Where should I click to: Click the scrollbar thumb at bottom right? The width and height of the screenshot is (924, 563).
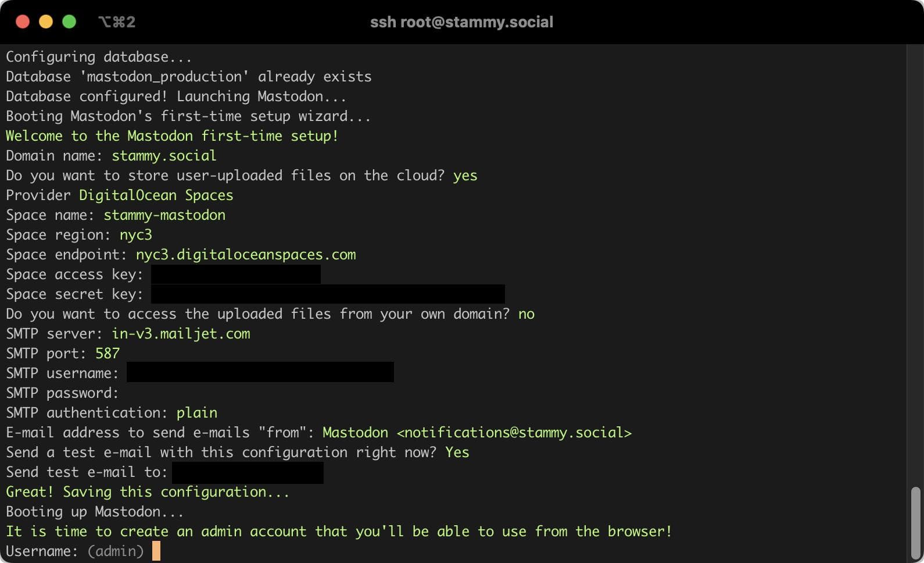tap(915, 522)
